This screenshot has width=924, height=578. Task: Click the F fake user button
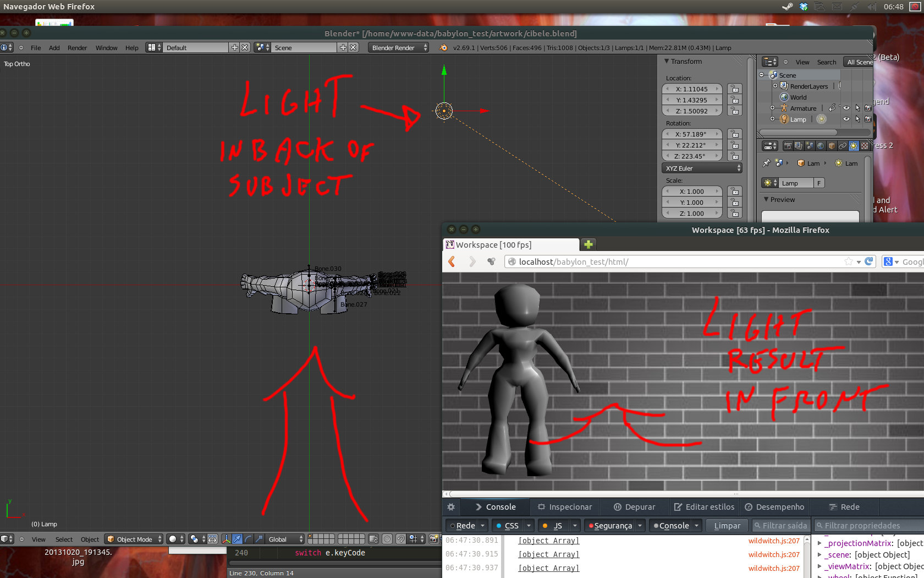(x=819, y=183)
